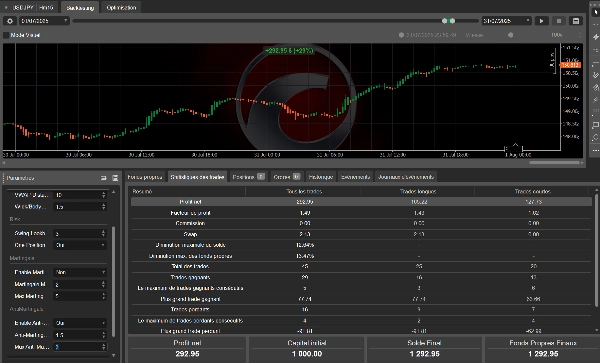Open the Positions tab
Image resolution: width=600 pixels, height=363 pixels.
248,177
